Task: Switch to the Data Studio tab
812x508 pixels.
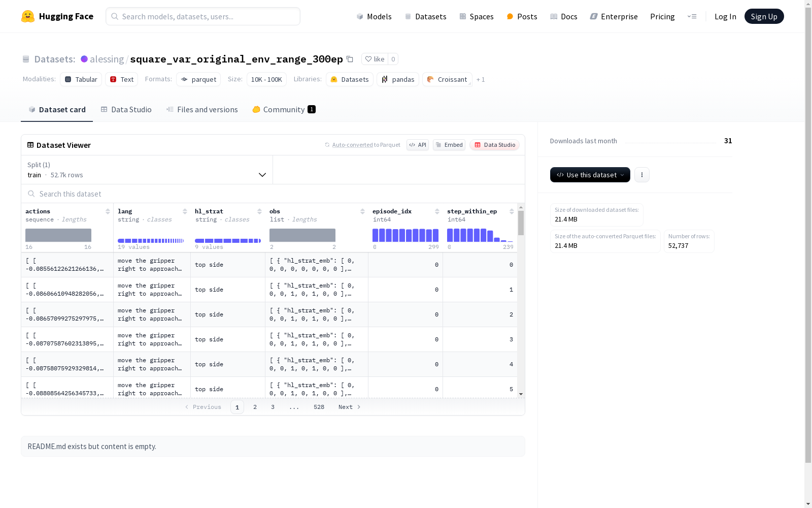Action: 126,109
